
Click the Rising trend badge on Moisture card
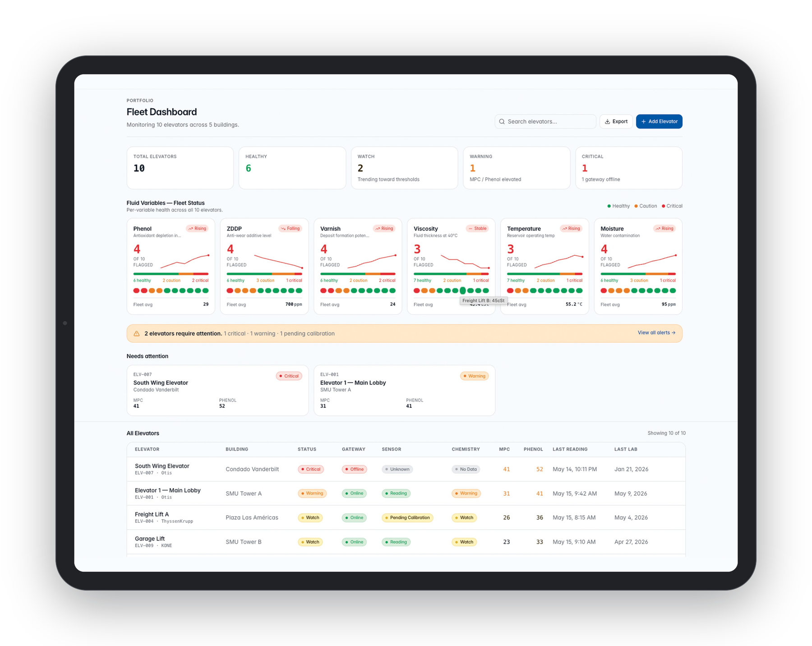(x=664, y=228)
